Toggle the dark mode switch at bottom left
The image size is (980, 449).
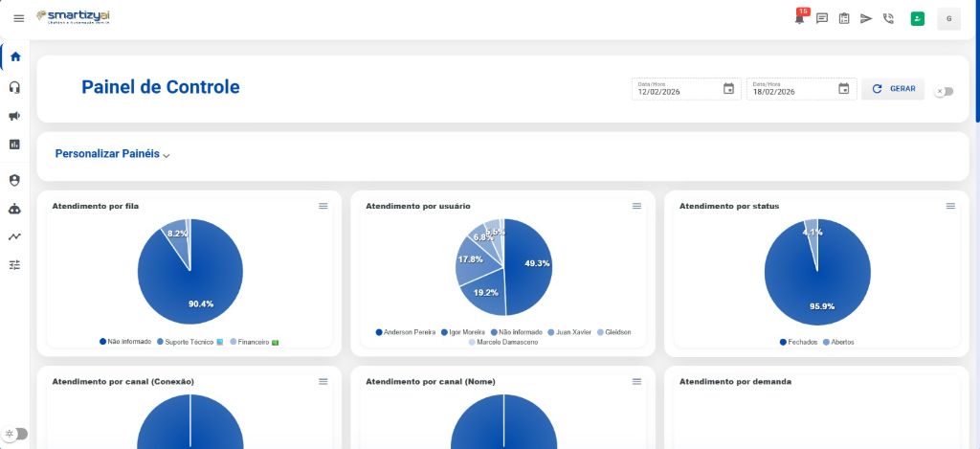coord(16,434)
